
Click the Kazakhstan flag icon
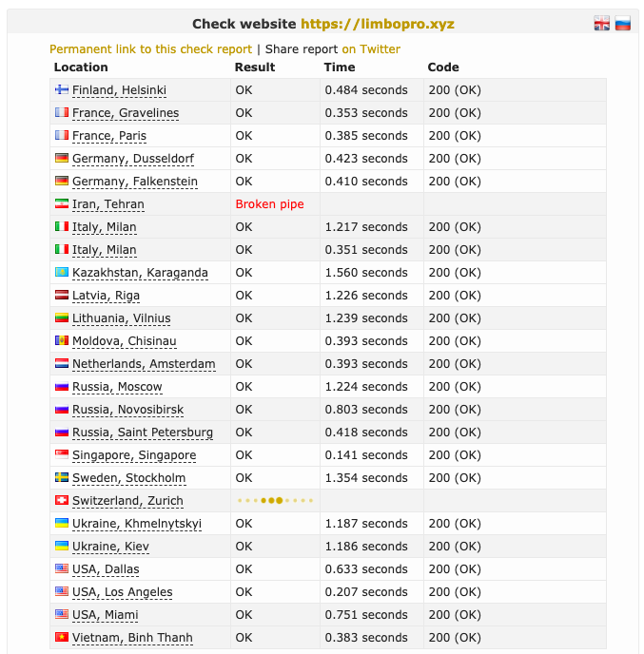(x=62, y=272)
